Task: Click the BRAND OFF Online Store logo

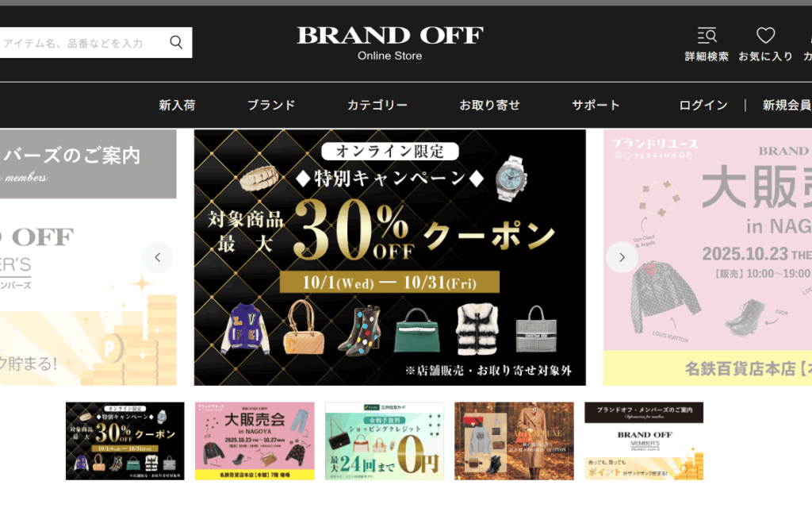Action: [390, 44]
